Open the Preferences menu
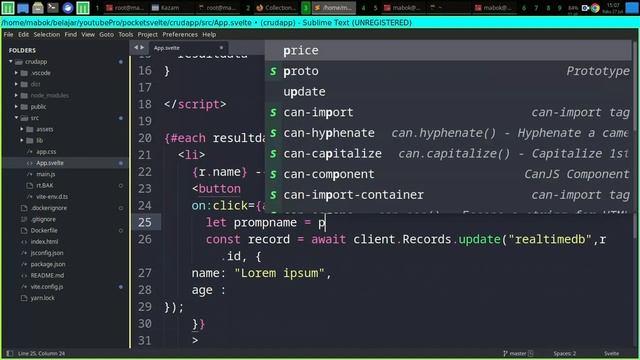The height and width of the screenshot is (360, 640). (180, 35)
